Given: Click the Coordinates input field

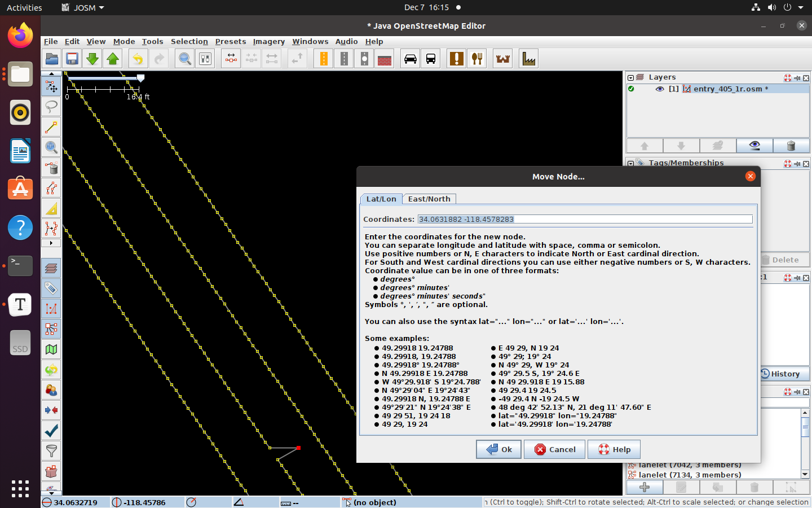Looking at the screenshot, I should (x=585, y=219).
